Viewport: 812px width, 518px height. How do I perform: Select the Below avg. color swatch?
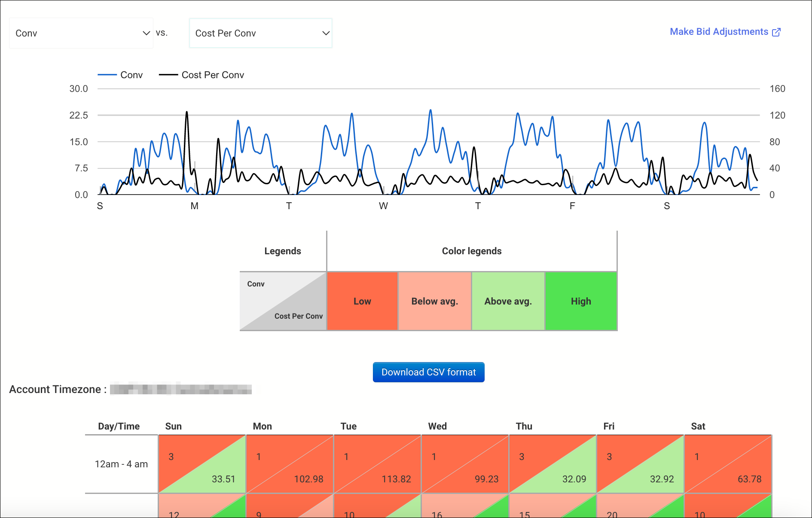click(435, 301)
